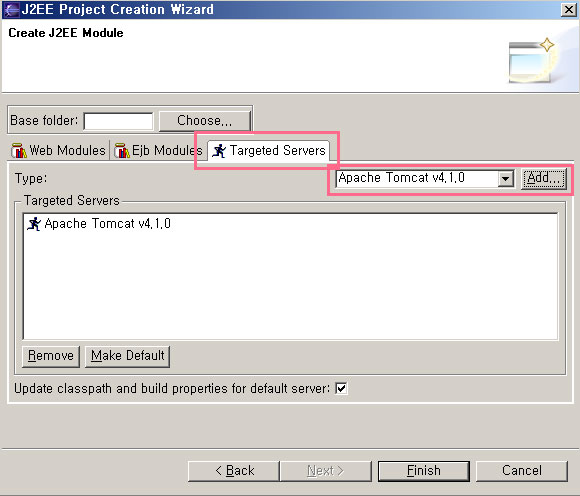Switch to the Ejb Modules tab
This screenshot has height=496, width=580.
click(158, 151)
